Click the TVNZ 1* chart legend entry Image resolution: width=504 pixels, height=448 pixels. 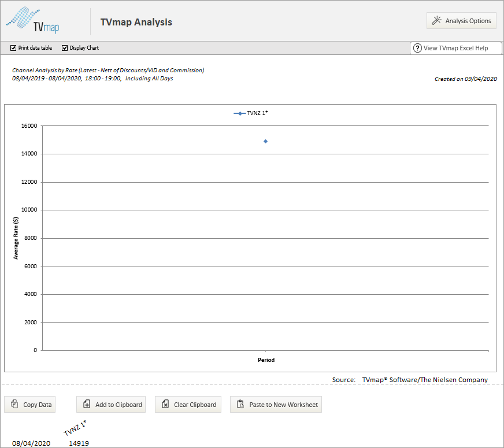click(251, 113)
